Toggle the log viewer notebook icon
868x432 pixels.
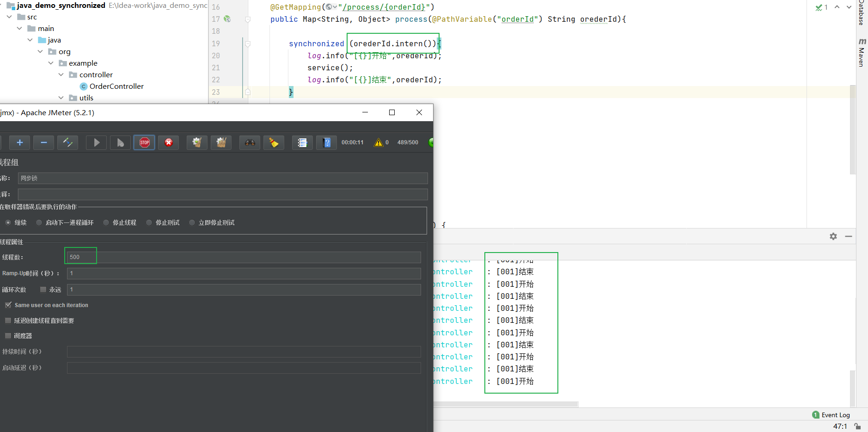302,142
